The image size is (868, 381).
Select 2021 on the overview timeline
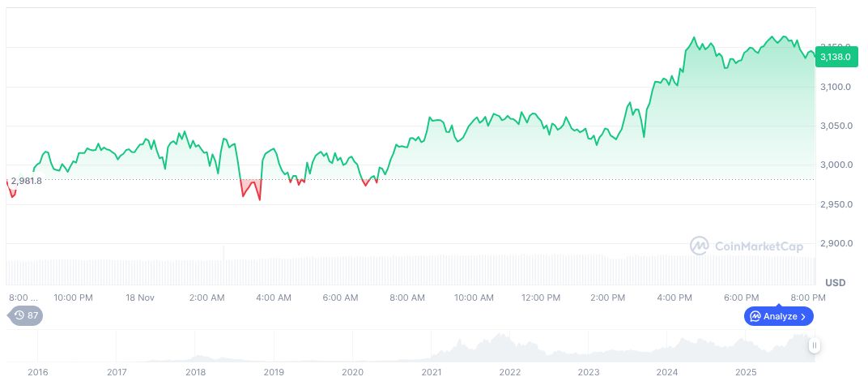(x=431, y=372)
